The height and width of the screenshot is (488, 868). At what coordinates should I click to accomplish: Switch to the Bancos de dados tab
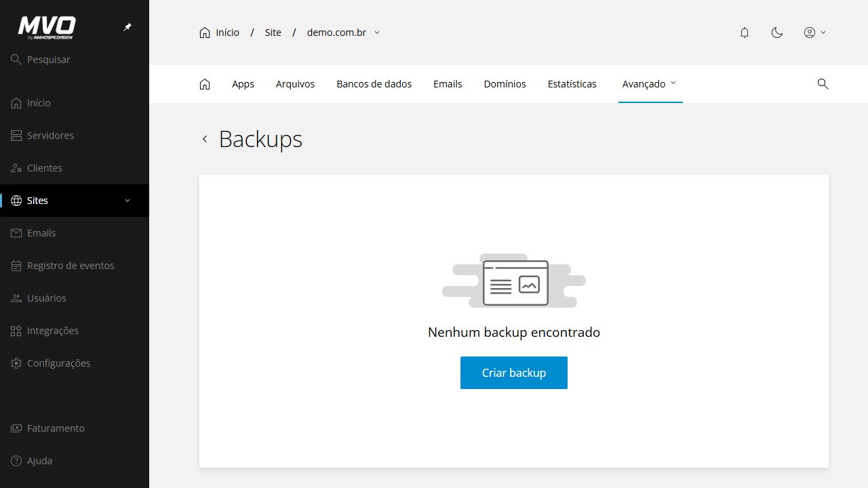click(374, 84)
